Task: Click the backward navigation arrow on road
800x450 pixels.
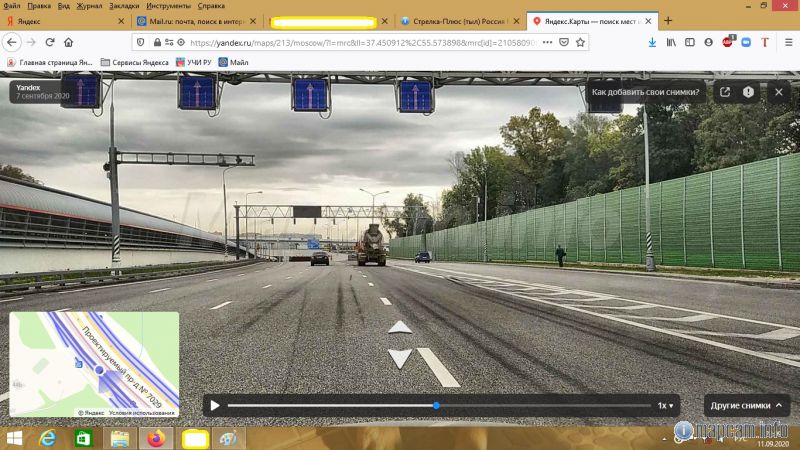Action: (x=399, y=357)
